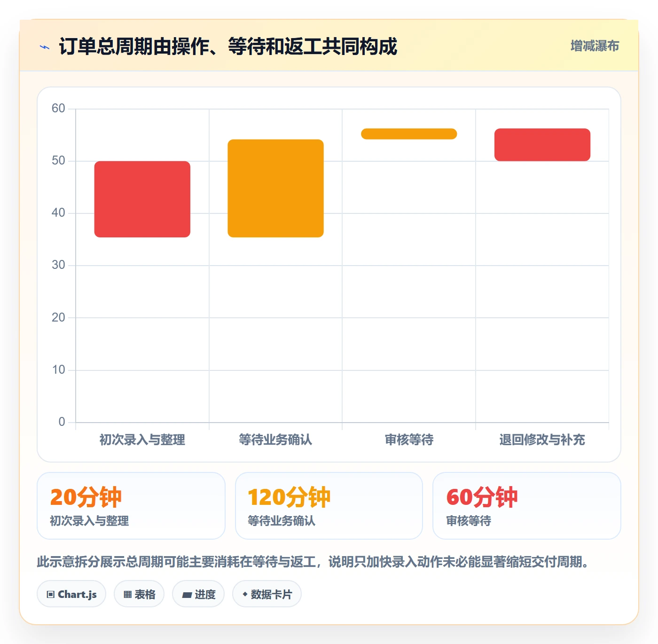Click the lightning icon beside the title
The width and height of the screenshot is (658, 644).
45,47
